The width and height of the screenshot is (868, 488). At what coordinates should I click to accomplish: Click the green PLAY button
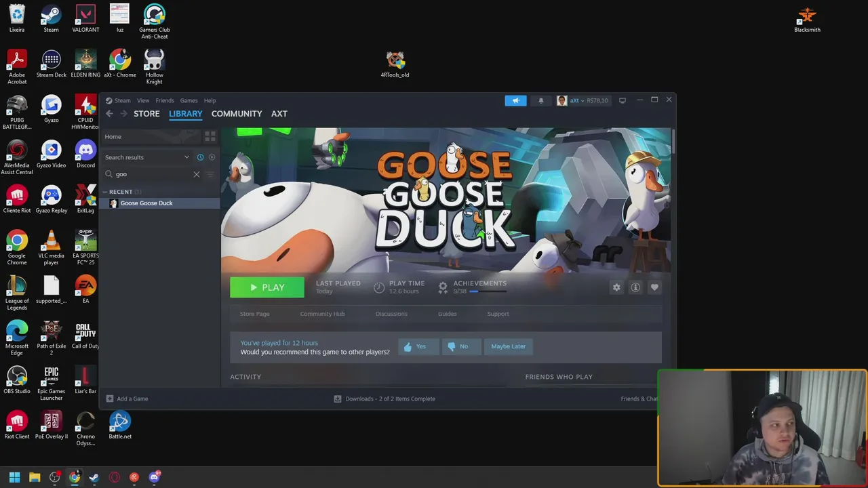(x=267, y=287)
